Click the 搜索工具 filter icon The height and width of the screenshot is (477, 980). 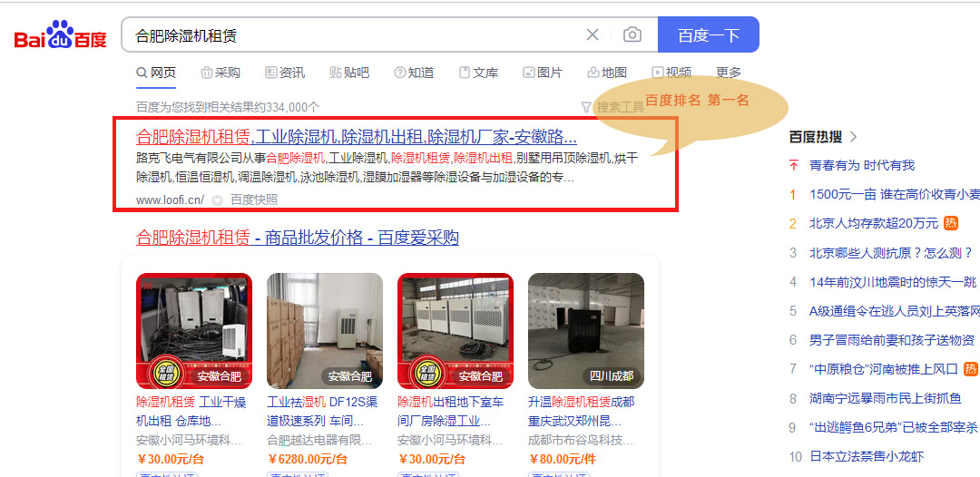(x=585, y=107)
